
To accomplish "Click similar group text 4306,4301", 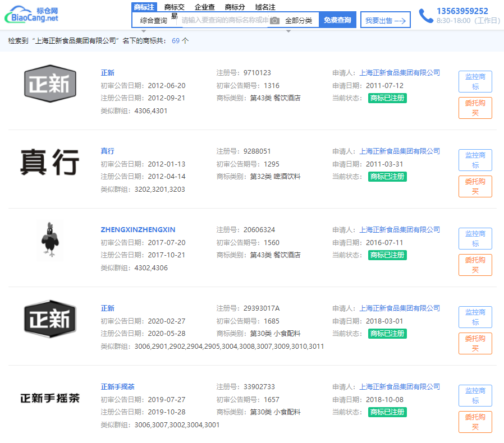I will pyautogui.click(x=151, y=111).
